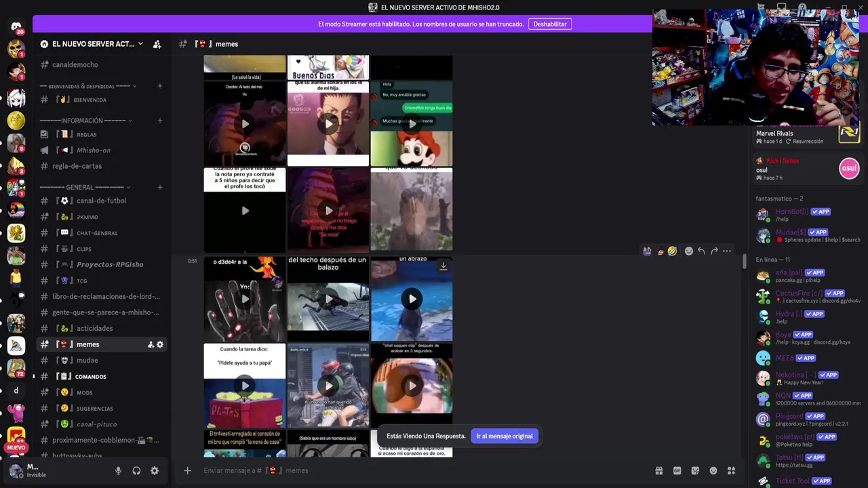The image size is (868, 488).
Task: Click the plus attachment button in message bar
Action: tap(188, 470)
